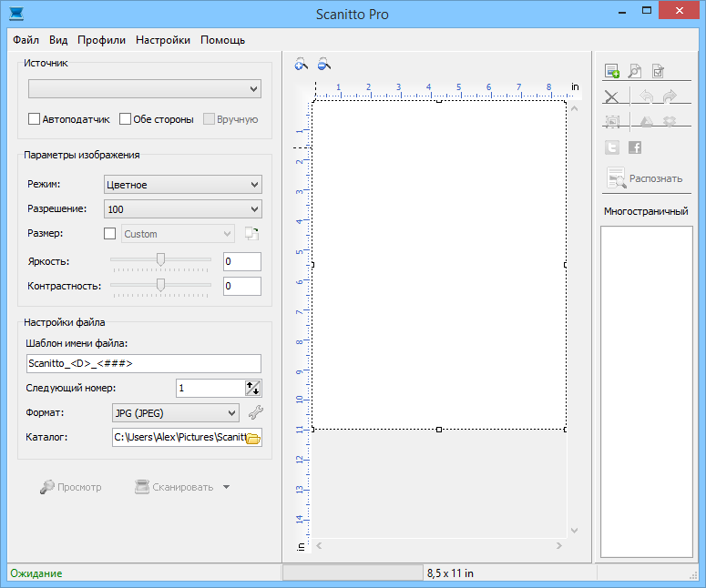Click the wrench icon for format settings
Image resolution: width=706 pixels, height=588 pixels.
255,413
